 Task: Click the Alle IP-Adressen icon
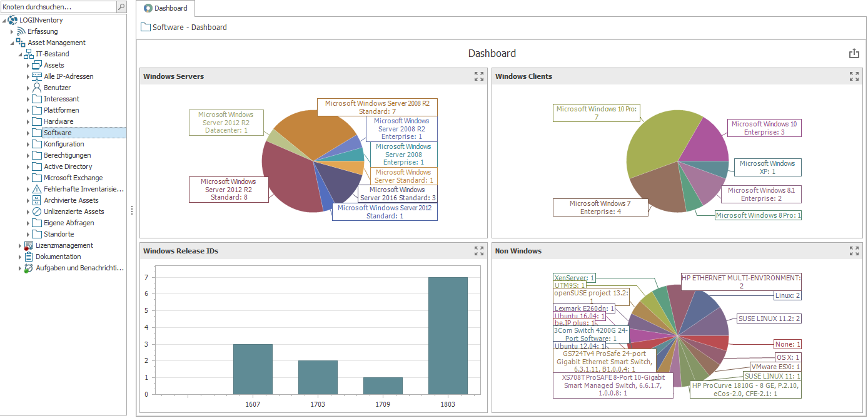point(37,76)
